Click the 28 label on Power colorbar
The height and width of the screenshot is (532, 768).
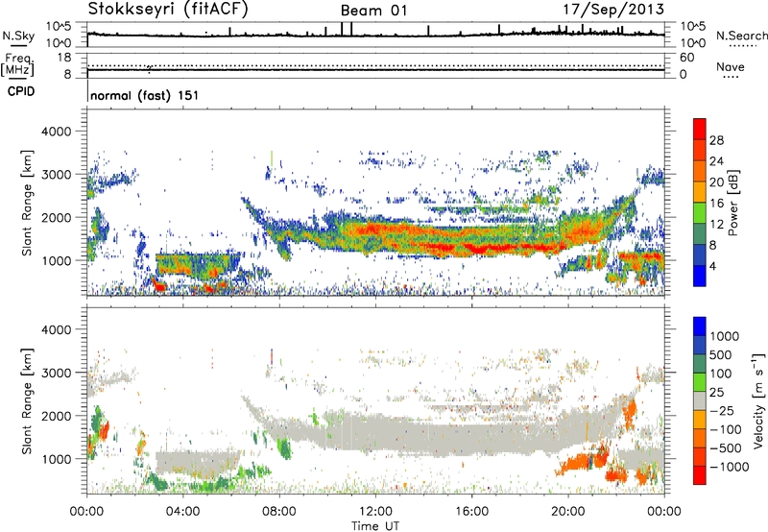point(716,140)
